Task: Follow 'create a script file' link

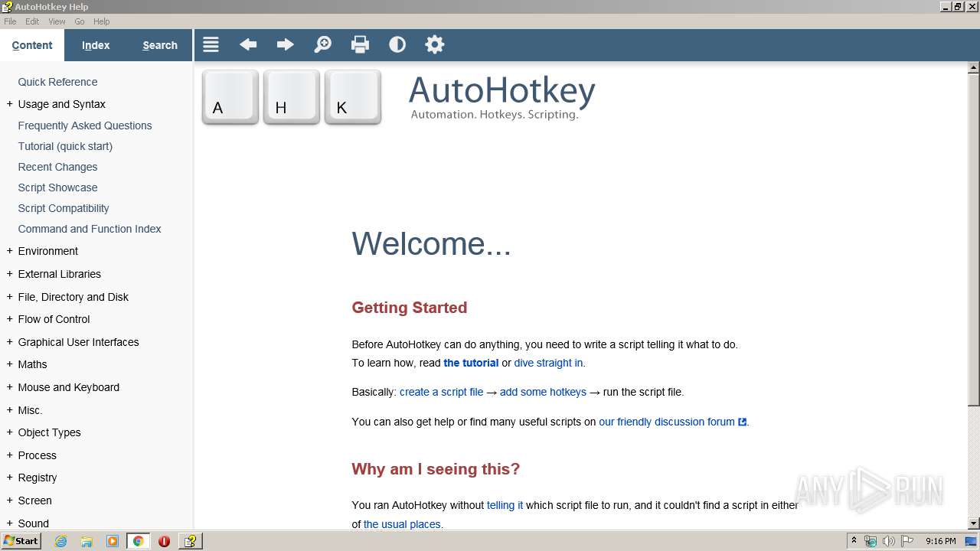Action: click(441, 392)
